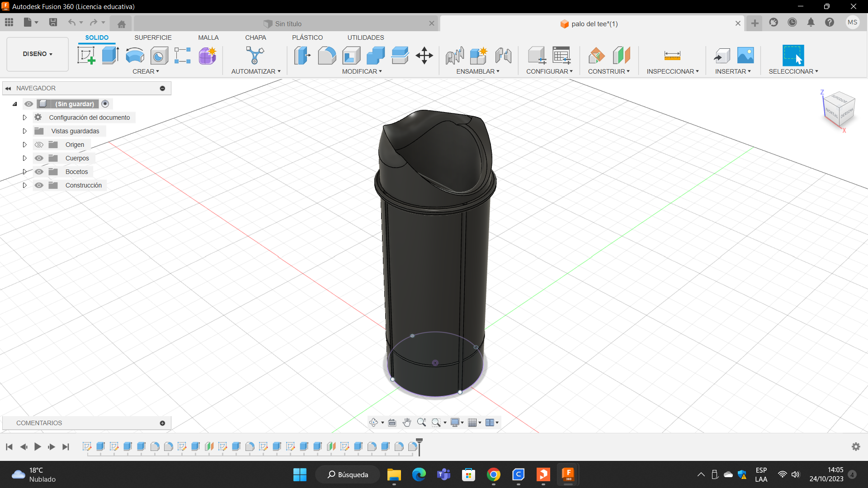Expand Configuración del documento node
This screenshot has height=488, width=868.
click(x=24, y=117)
